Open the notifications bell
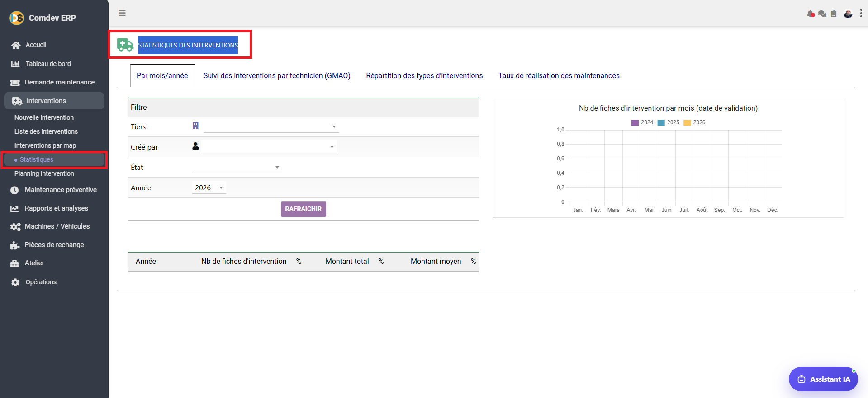 point(811,14)
